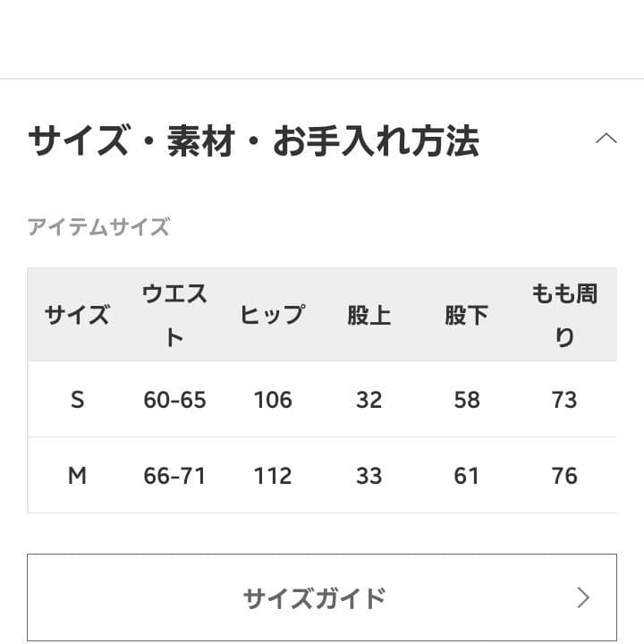Select the もも周り column header
This screenshot has height=644, width=644.
pyautogui.click(x=564, y=315)
